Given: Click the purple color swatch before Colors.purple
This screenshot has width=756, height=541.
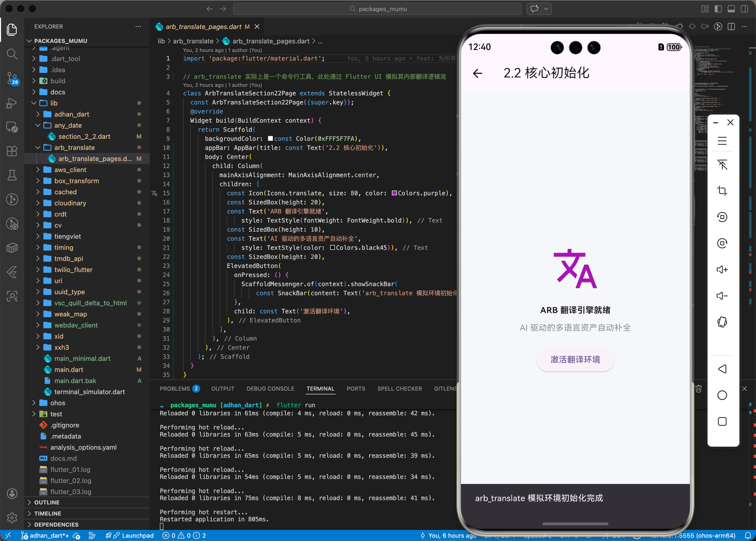Looking at the screenshot, I should click(394, 193).
